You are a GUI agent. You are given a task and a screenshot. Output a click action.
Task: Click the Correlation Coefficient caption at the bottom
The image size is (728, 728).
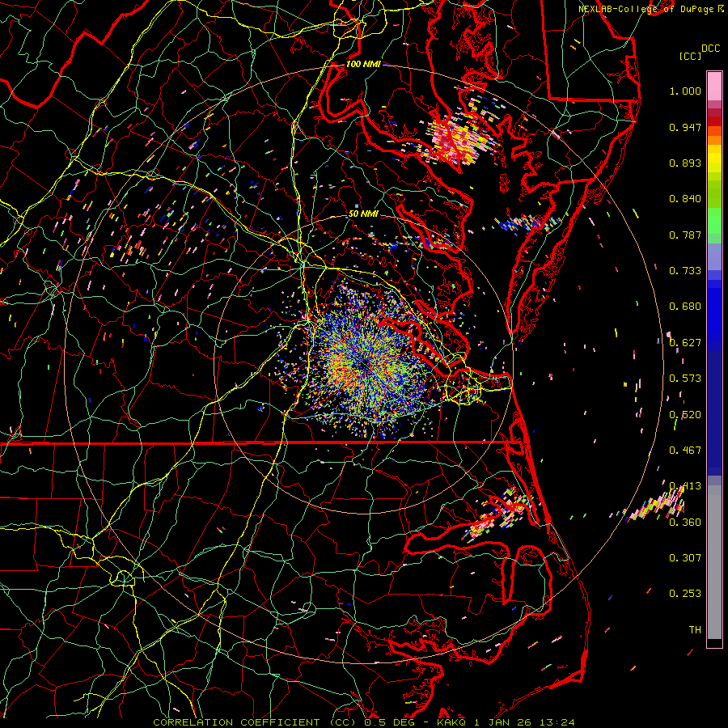tap(363, 722)
